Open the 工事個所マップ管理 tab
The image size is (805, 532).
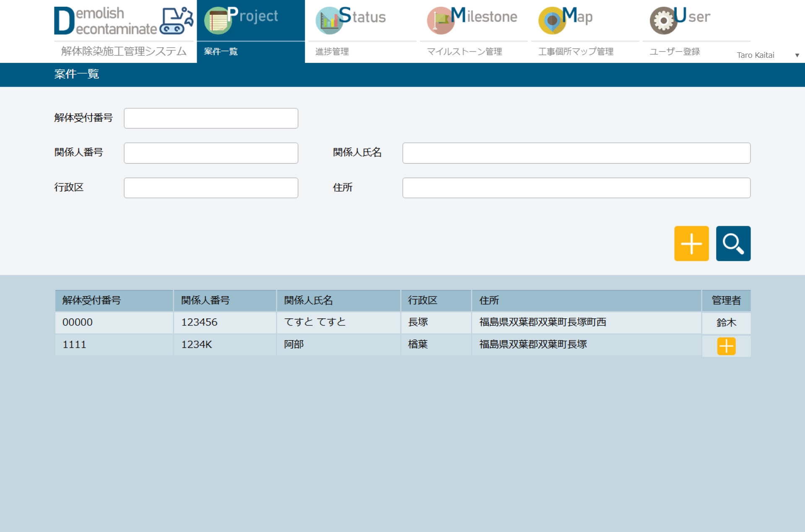pyautogui.click(x=576, y=52)
